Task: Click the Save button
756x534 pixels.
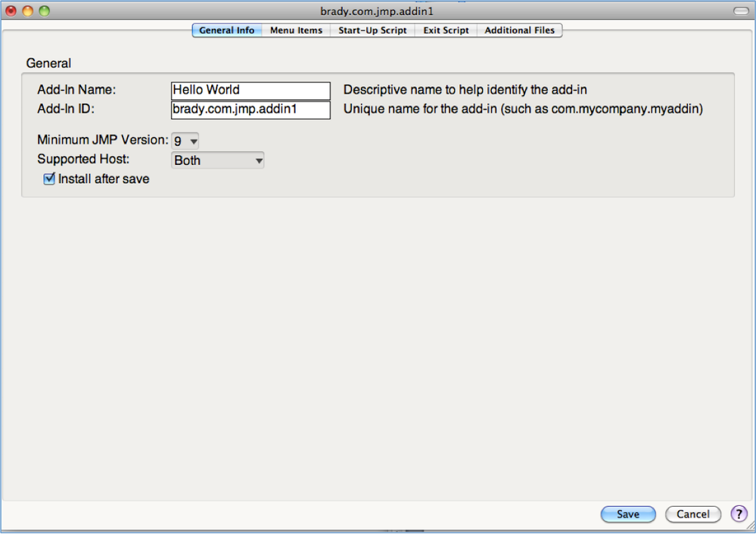Action: [x=628, y=514]
